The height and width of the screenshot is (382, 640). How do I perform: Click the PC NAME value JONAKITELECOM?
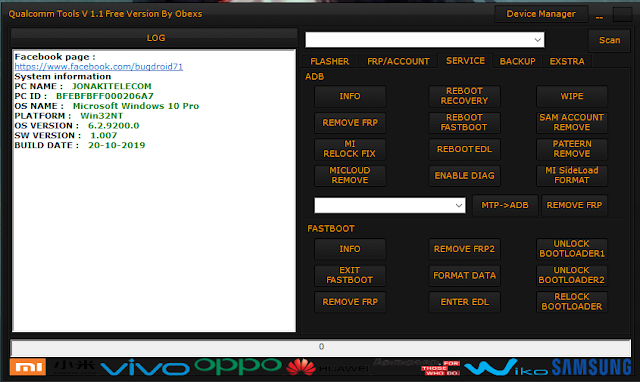(x=111, y=87)
